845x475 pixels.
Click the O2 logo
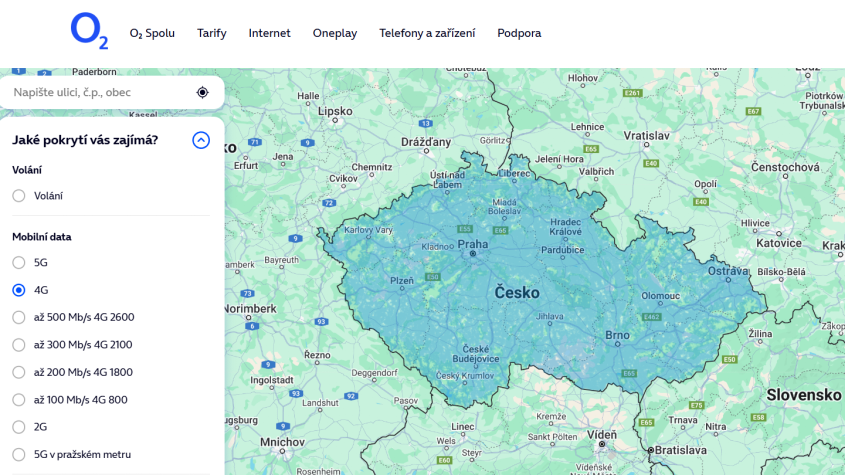(x=89, y=31)
